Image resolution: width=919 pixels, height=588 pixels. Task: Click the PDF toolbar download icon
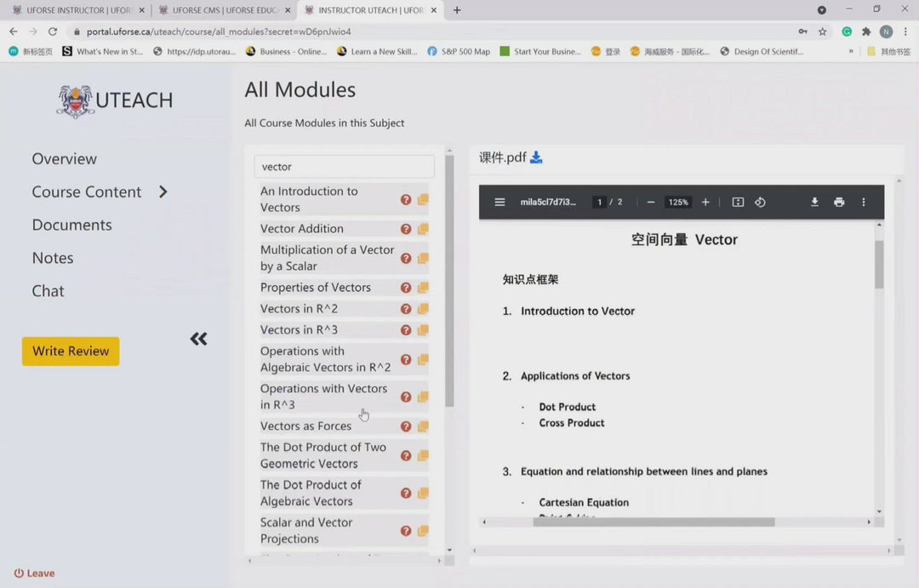click(x=814, y=203)
